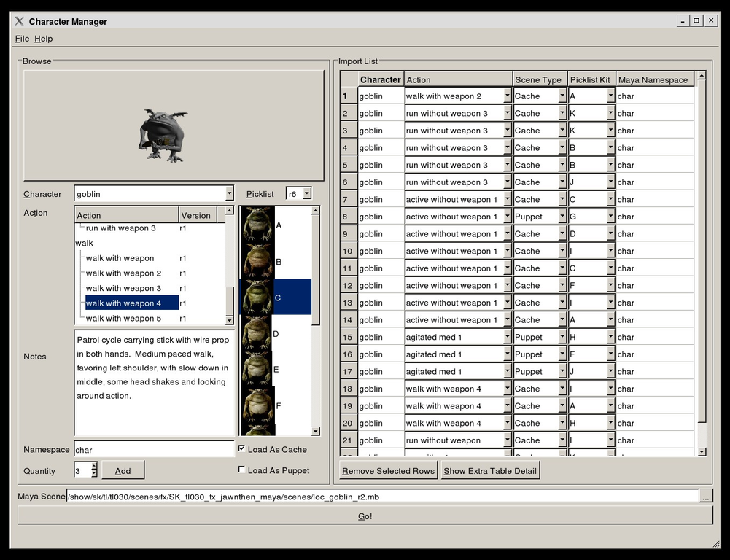This screenshot has height=560, width=730.
Task: Enable the Load As Puppet checkbox
Action: point(242,470)
